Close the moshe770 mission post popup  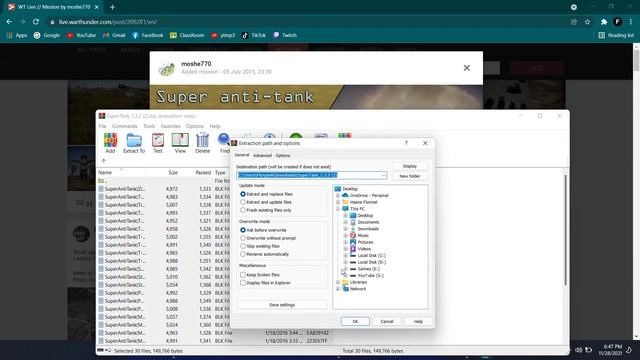467,68
